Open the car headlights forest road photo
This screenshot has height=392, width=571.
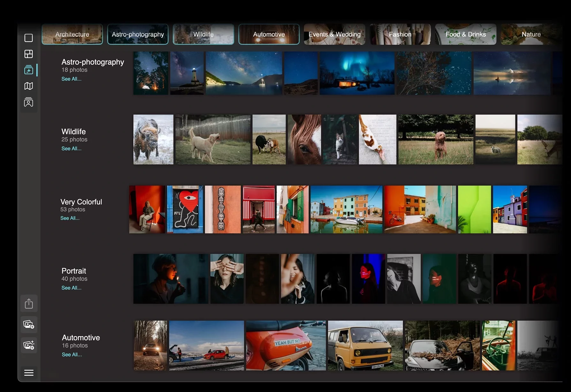[150, 346]
